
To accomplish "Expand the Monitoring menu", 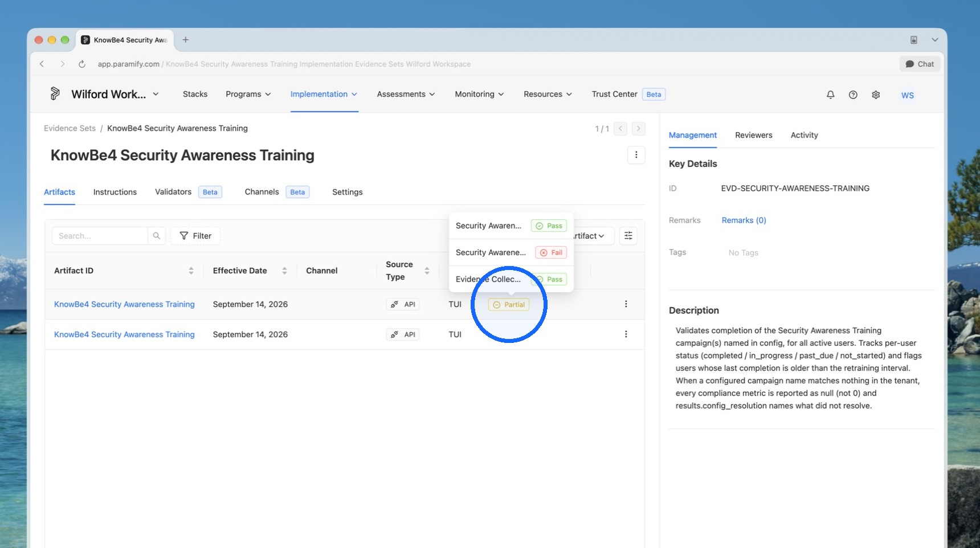I will coord(479,94).
